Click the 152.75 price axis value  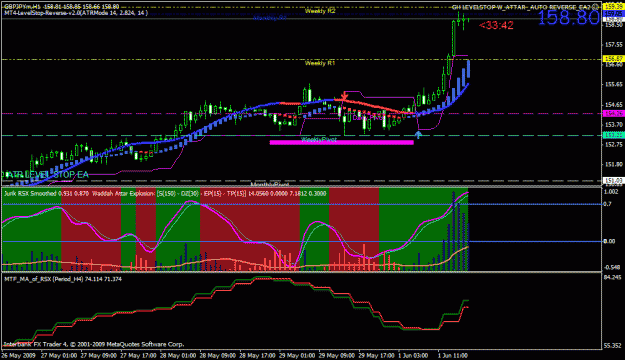point(614,145)
